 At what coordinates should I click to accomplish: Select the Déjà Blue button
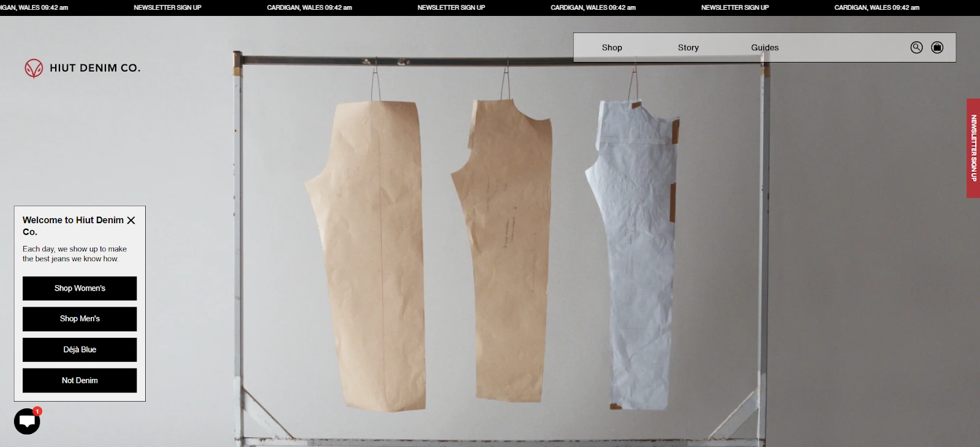[80, 350]
